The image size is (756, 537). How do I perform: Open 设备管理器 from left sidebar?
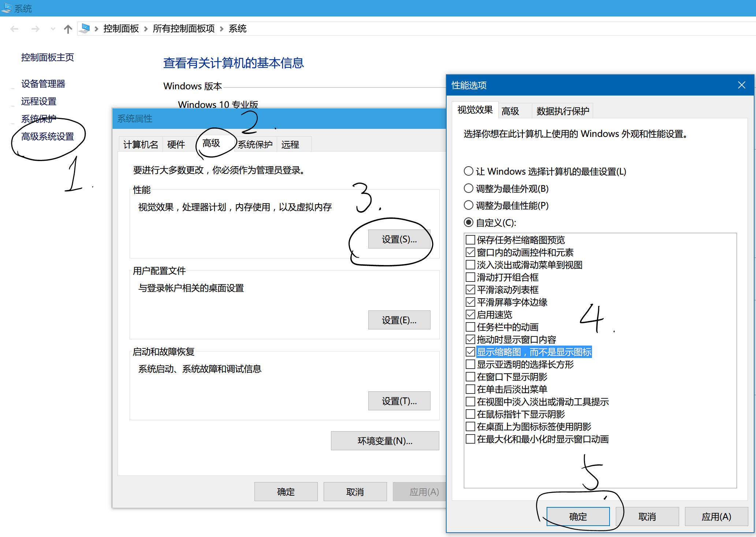click(x=43, y=84)
